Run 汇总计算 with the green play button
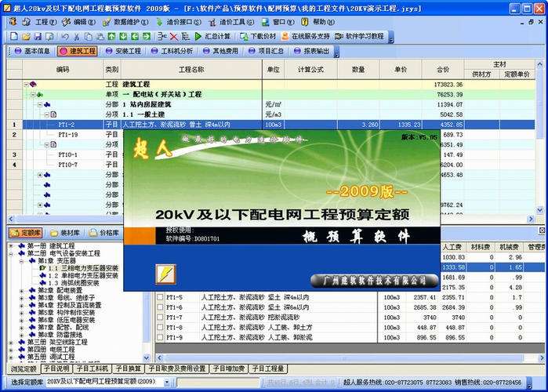548x392 pixels. [212, 36]
